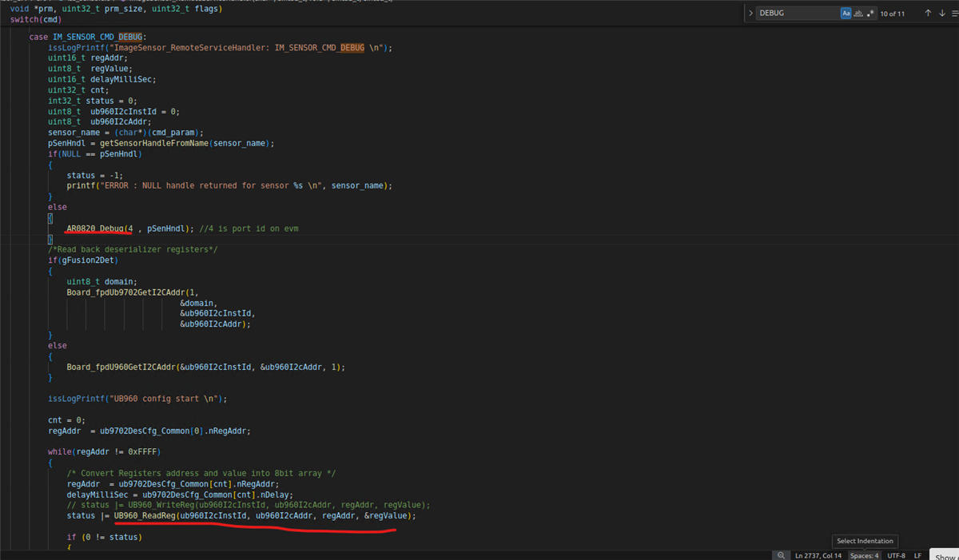Click 'uint16_t delayMilliSec;' declaration
The height and width of the screenshot is (560, 959).
102,79
